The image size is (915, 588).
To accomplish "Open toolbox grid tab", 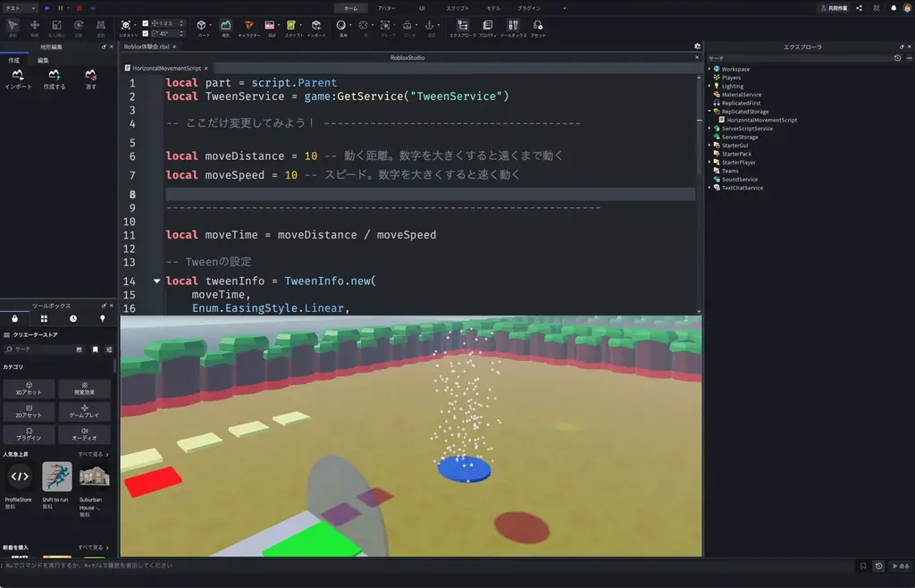I will [x=44, y=318].
